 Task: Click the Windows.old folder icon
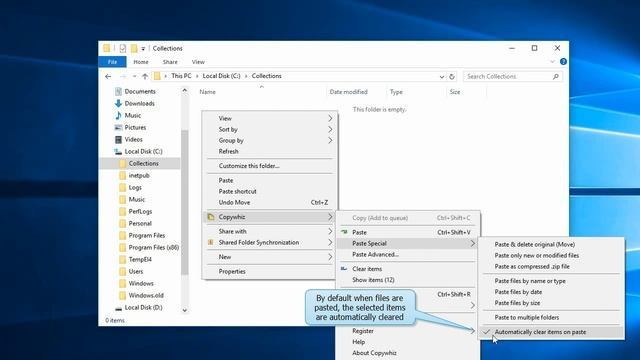click(122, 296)
